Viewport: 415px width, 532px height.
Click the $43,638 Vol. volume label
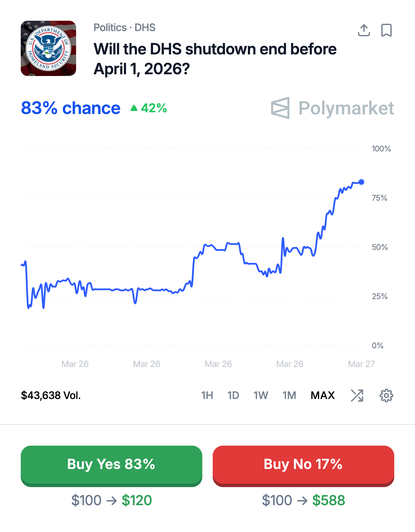click(51, 395)
